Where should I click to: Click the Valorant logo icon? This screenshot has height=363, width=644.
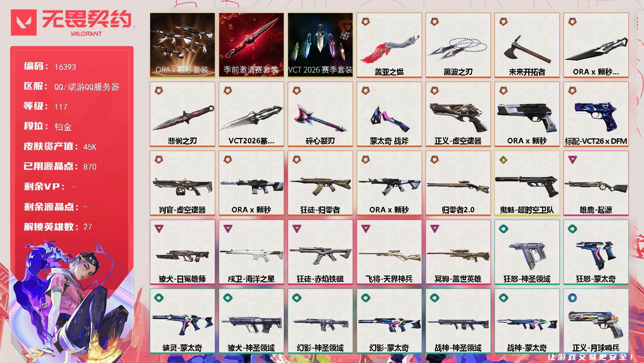click(x=24, y=23)
